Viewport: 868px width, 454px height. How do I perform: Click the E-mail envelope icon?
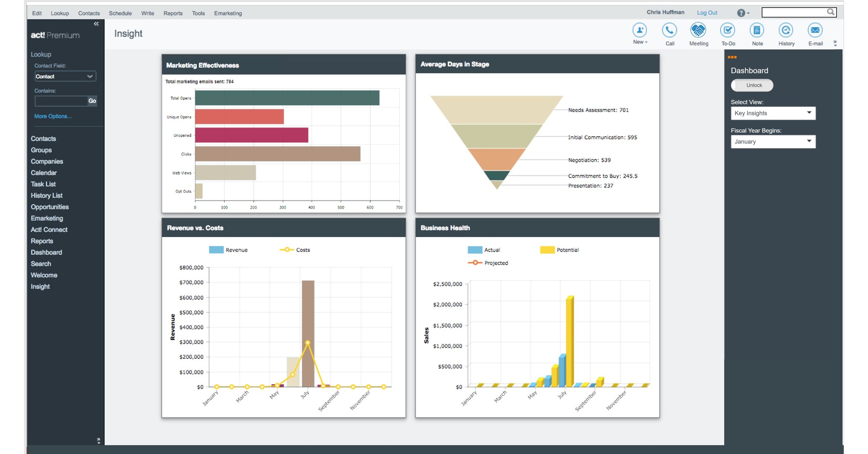815,30
